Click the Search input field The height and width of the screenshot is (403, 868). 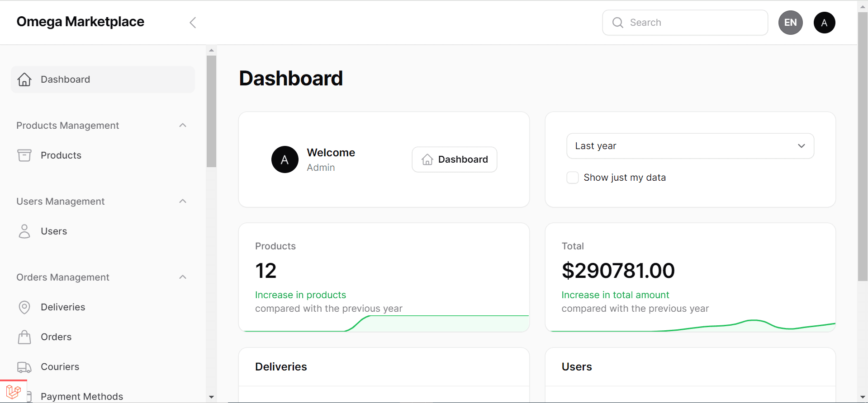pyautogui.click(x=685, y=23)
